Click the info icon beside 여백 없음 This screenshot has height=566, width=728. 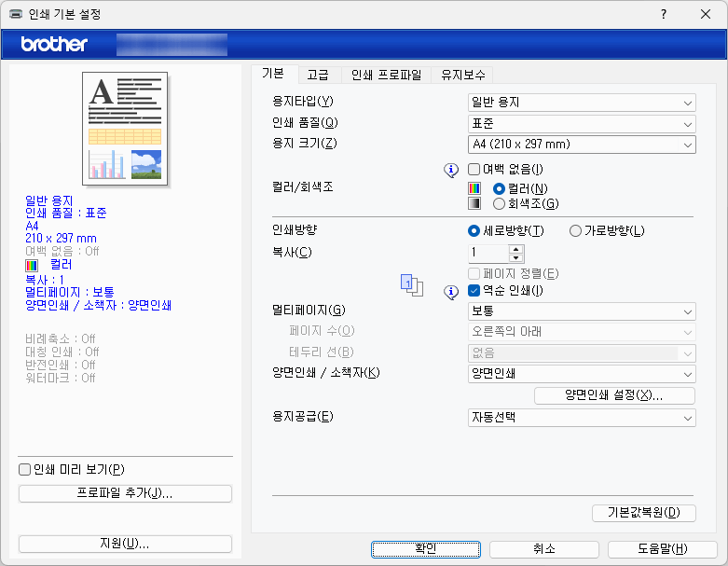point(452,170)
